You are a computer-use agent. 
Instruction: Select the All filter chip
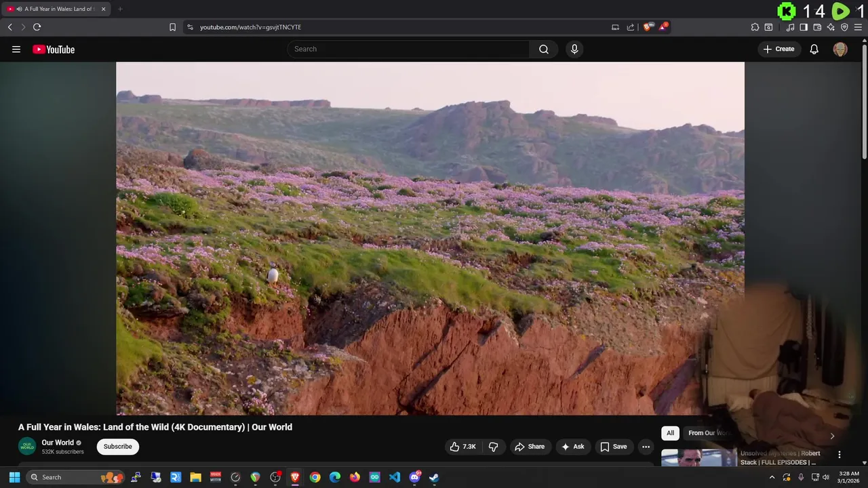(670, 433)
